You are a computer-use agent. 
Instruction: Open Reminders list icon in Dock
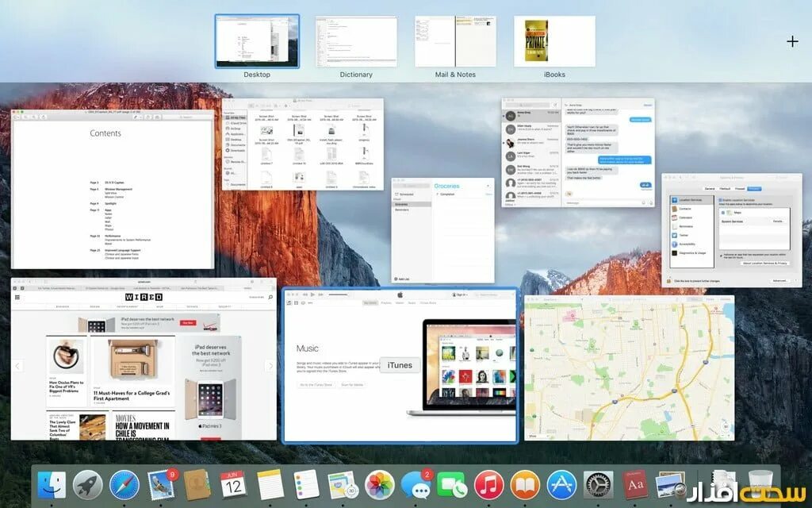click(x=306, y=485)
